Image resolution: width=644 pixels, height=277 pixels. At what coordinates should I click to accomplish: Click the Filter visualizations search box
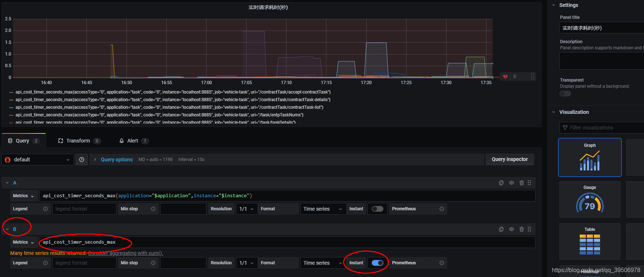[x=602, y=128]
